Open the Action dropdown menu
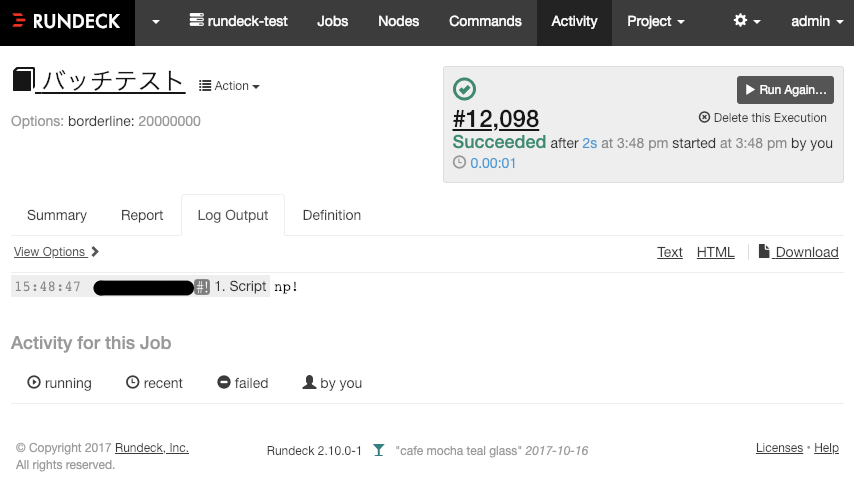The image size is (854, 500). pos(229,86)
